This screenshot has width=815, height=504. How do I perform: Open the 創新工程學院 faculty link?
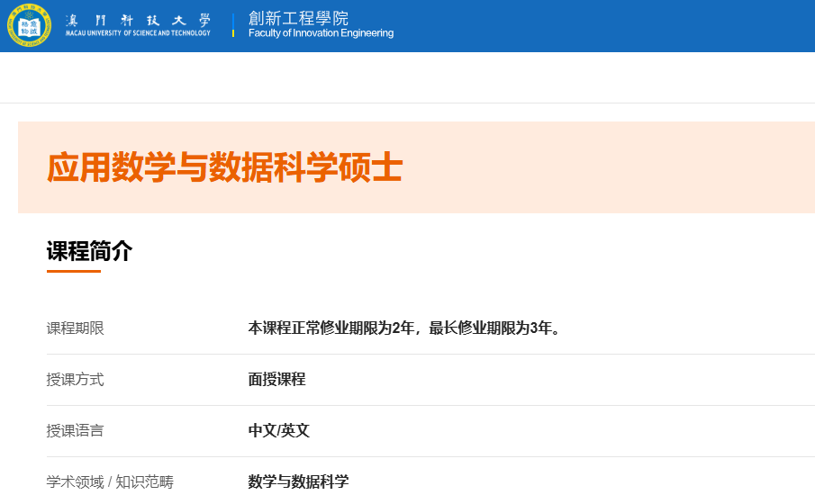pyautogui.click(x=298, y=18)
